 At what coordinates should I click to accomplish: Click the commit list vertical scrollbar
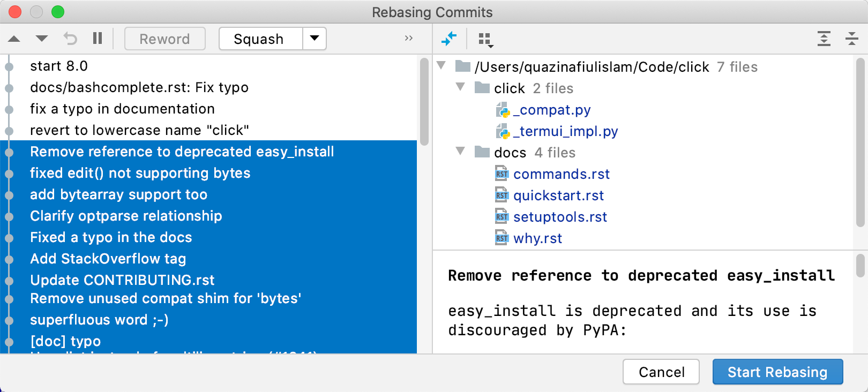coord(424,102)
